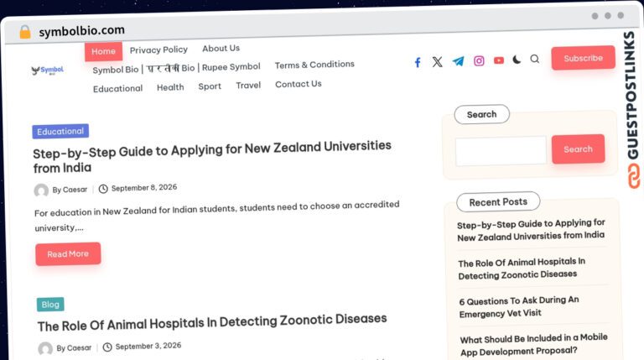Focus the sidebar search input field
644x360 pixels.
(x=501, y=151)
